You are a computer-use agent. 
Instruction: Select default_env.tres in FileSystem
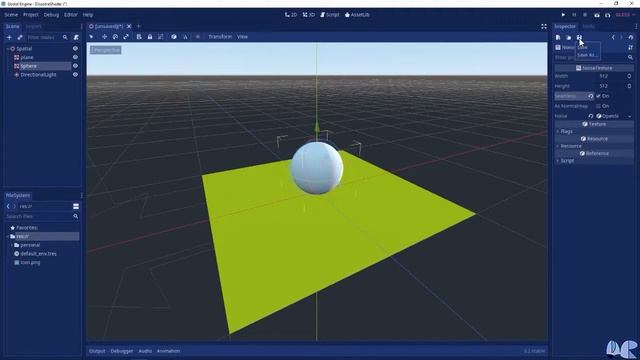[x=38, y=254]
